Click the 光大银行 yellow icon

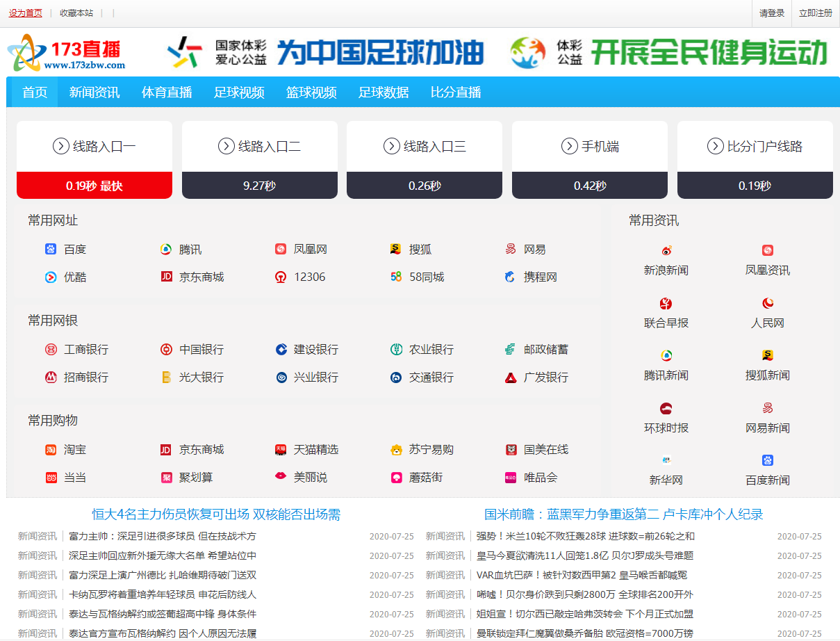point(165,377)
